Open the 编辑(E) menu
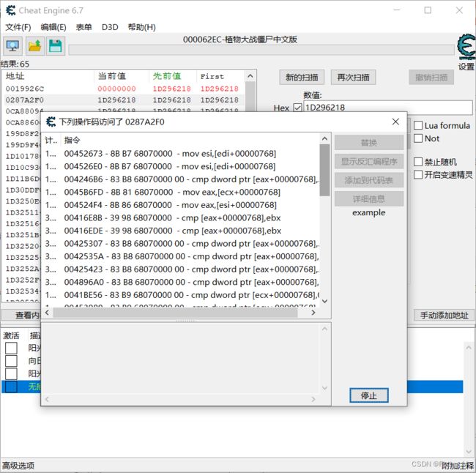This screenshot has height=473, width=476. (x=53, y=27)
